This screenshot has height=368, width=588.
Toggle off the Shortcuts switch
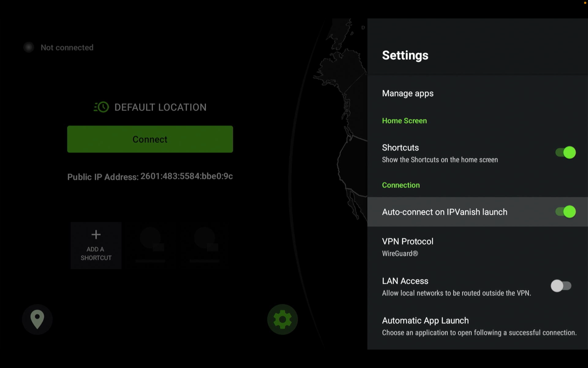(565, 152)
